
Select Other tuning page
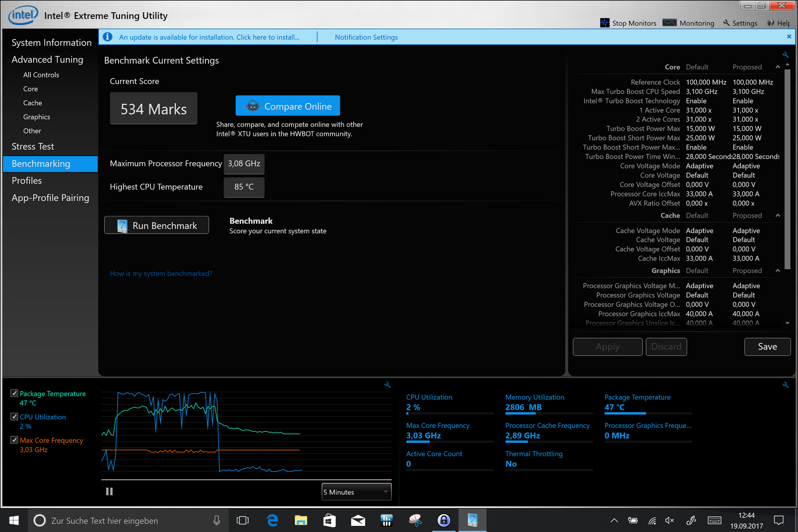(32, 131)
